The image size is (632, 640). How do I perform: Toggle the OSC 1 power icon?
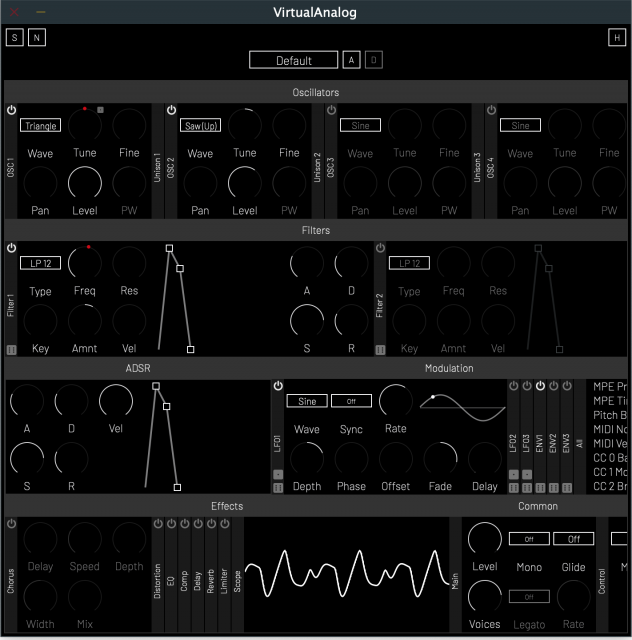(11, 110)
